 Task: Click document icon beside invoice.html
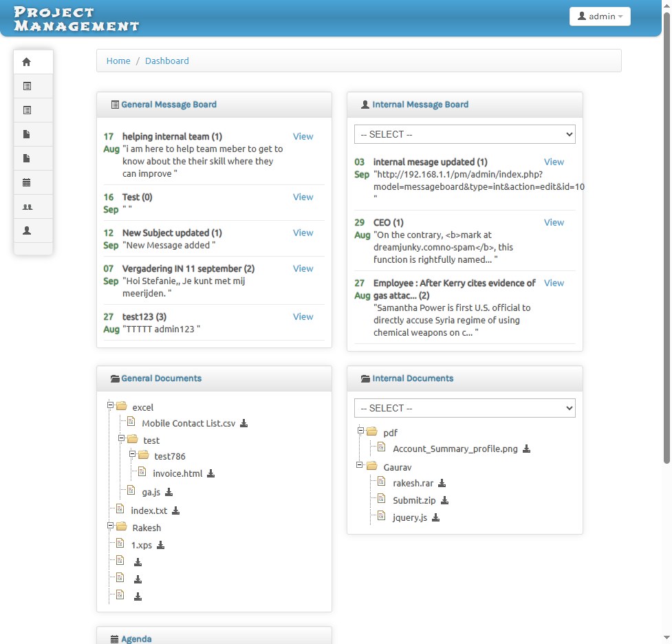(142, 472)
